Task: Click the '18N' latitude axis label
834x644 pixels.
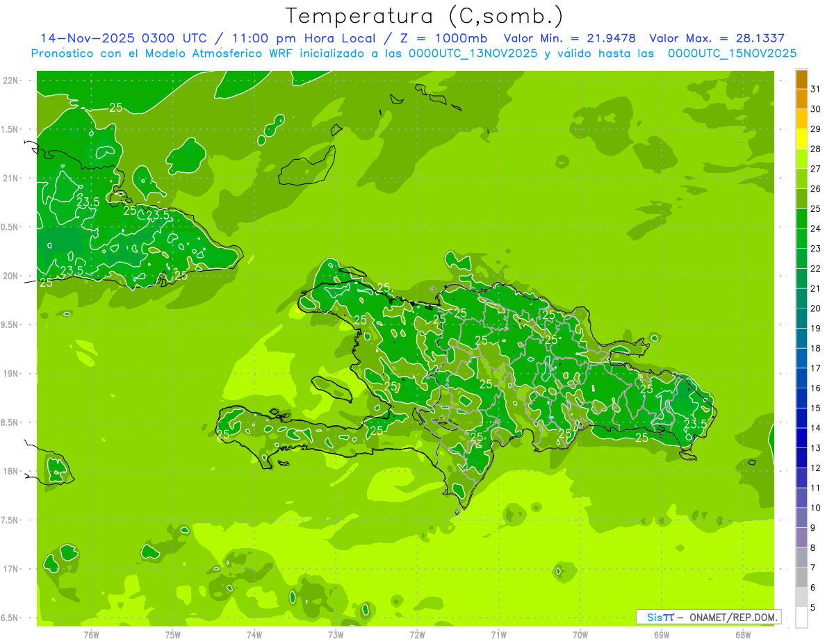Action: (11, 471)
